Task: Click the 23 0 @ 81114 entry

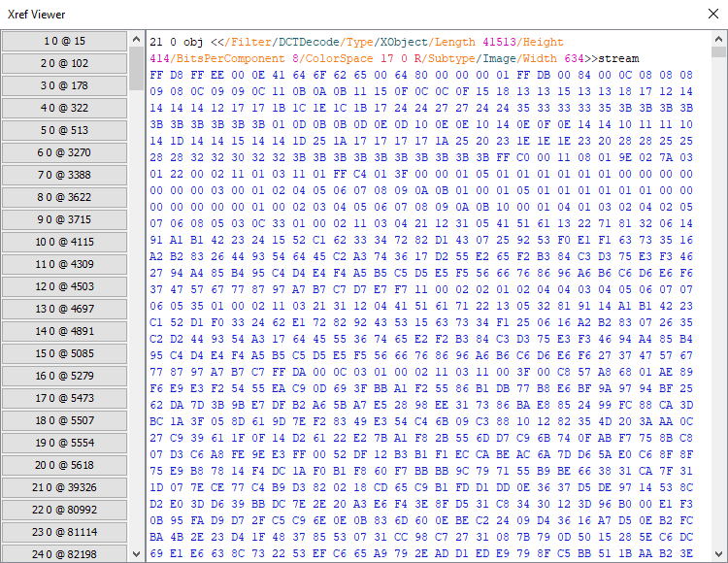Action: (64, 532)
